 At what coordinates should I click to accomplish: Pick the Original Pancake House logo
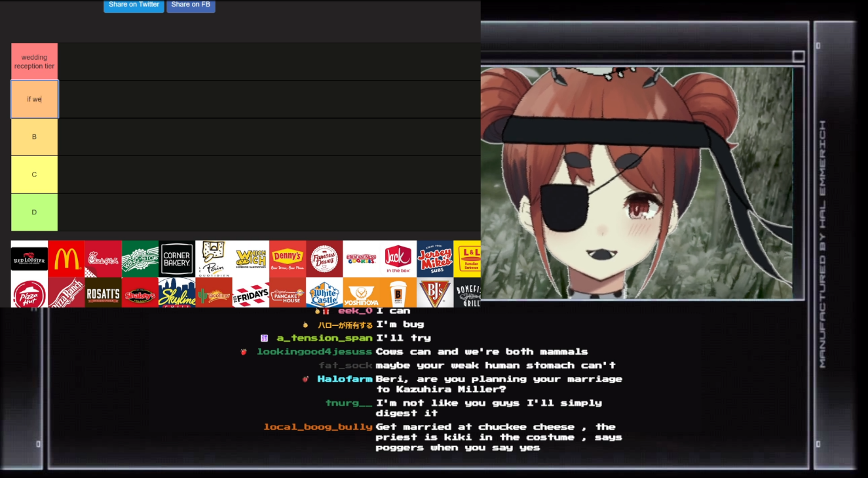tap(288, 292)
